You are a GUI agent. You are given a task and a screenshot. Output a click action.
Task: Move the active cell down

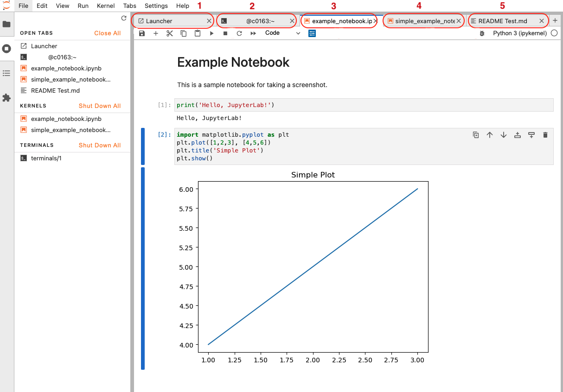point(504,135)
